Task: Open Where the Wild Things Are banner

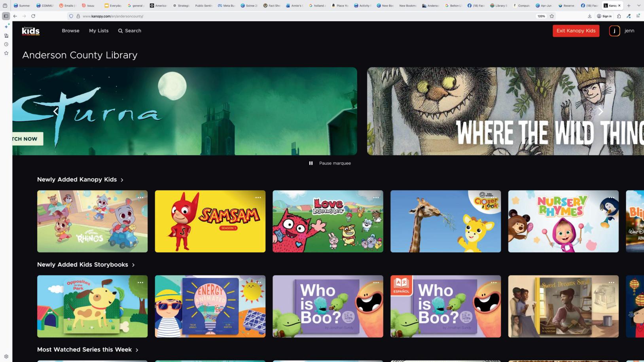Action: (x=506, y=111)
